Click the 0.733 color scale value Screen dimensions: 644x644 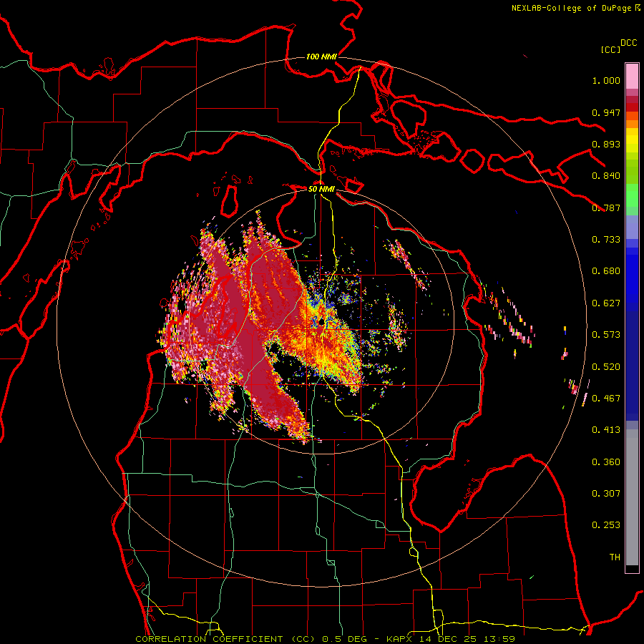pos(606,240)
